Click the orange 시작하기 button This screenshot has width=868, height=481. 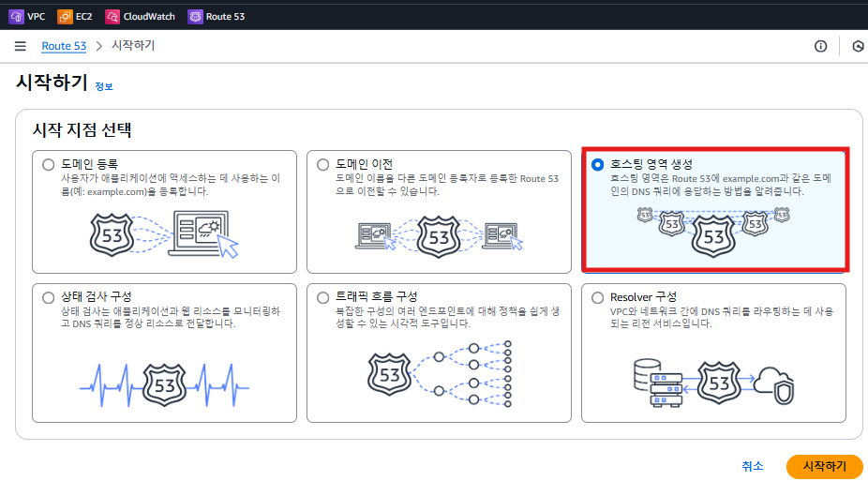coord(824,466)
